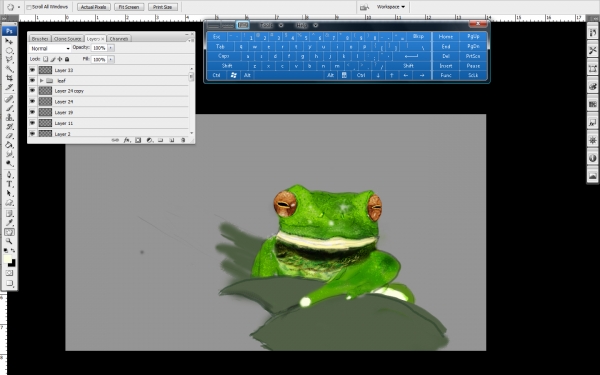Select the Crop tool

[x=9, y=78]
